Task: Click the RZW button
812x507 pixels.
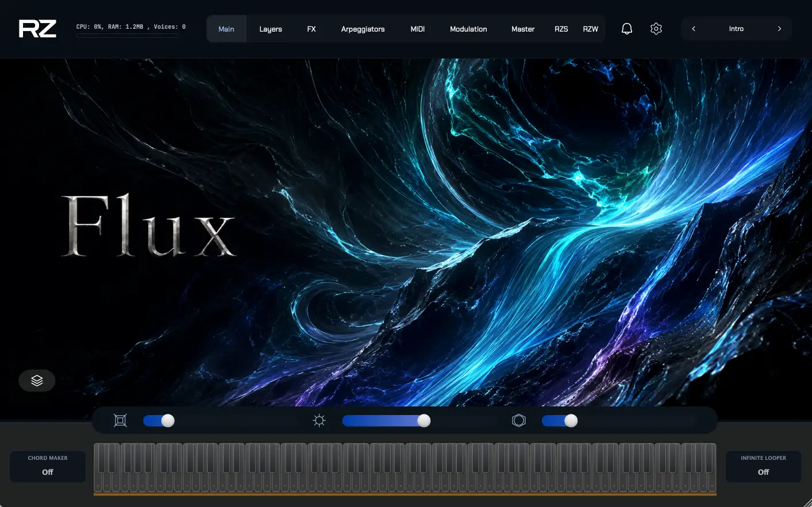Action: point(590,29)
